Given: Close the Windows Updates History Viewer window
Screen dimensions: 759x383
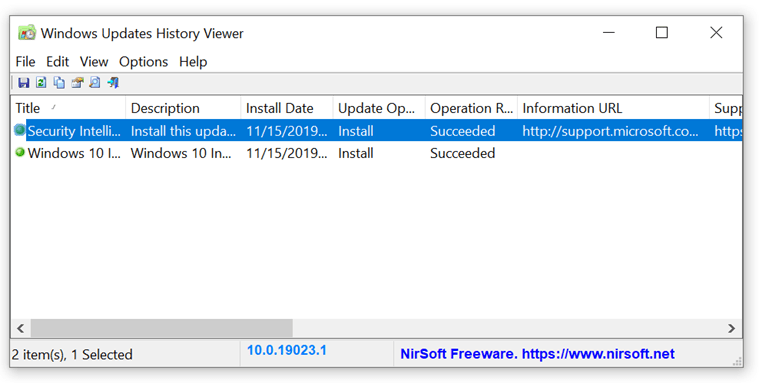Looking at the screenshot, I should 716,32.
